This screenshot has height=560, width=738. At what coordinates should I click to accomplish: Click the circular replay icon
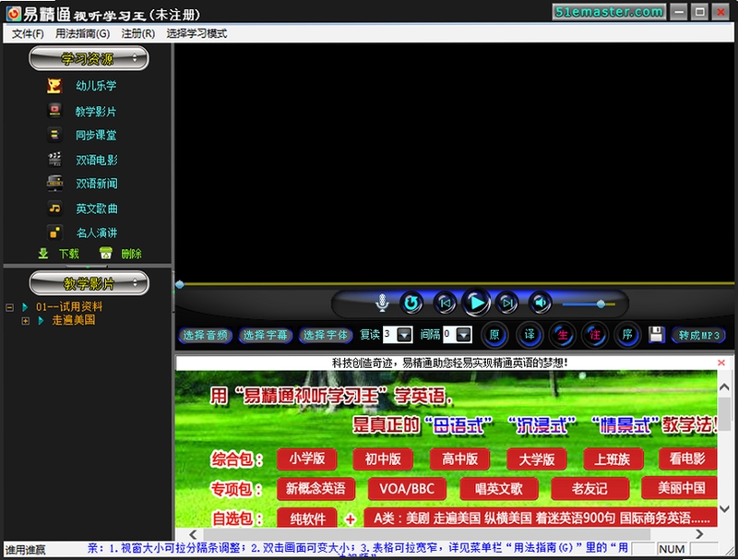[411, 303]
